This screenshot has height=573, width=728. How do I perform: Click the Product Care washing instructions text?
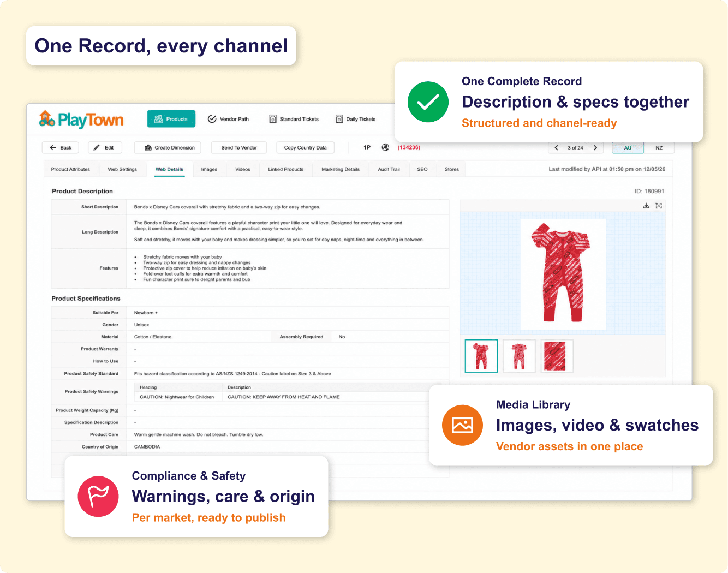coord(199,435)
